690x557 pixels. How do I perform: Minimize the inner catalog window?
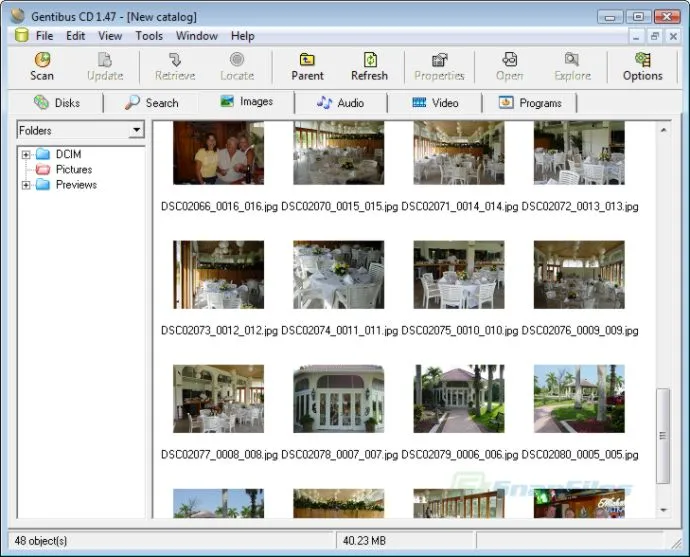pos(636,36)
